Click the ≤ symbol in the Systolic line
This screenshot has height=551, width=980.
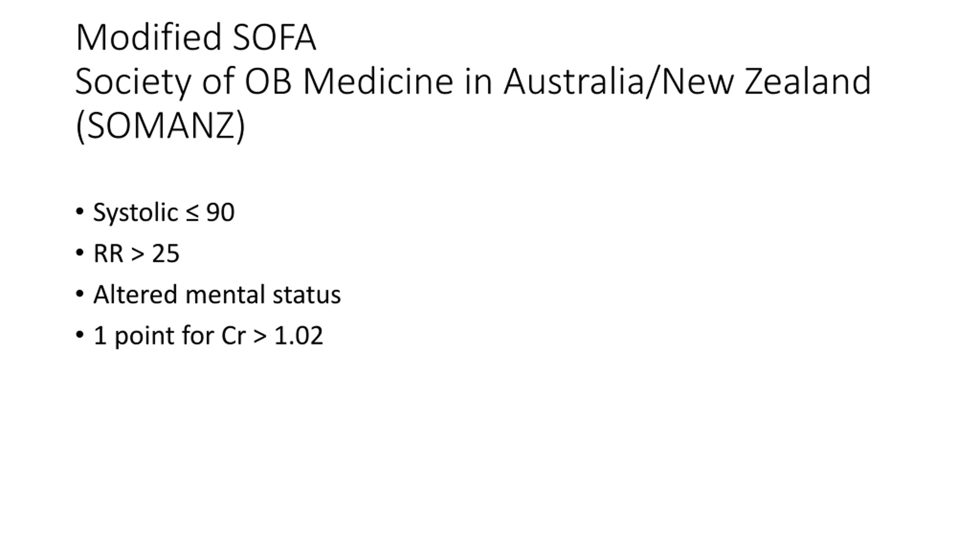pos(192,213)
